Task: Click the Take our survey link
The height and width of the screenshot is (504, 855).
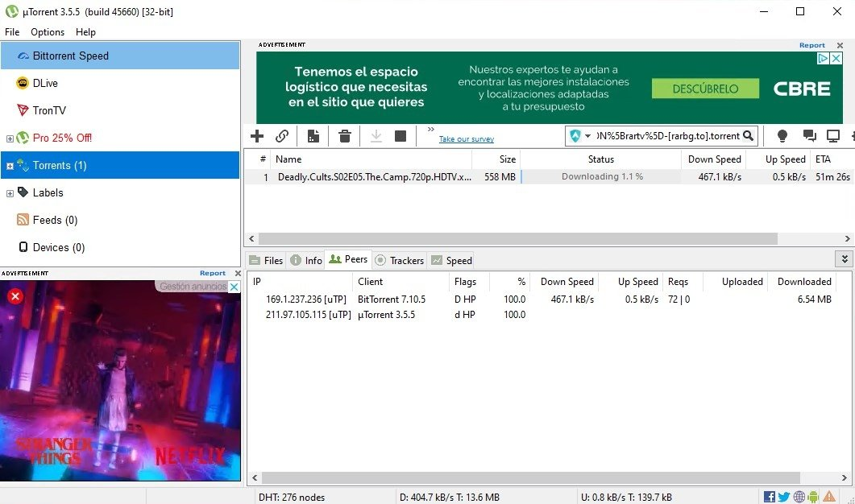Action: [466, 139]
